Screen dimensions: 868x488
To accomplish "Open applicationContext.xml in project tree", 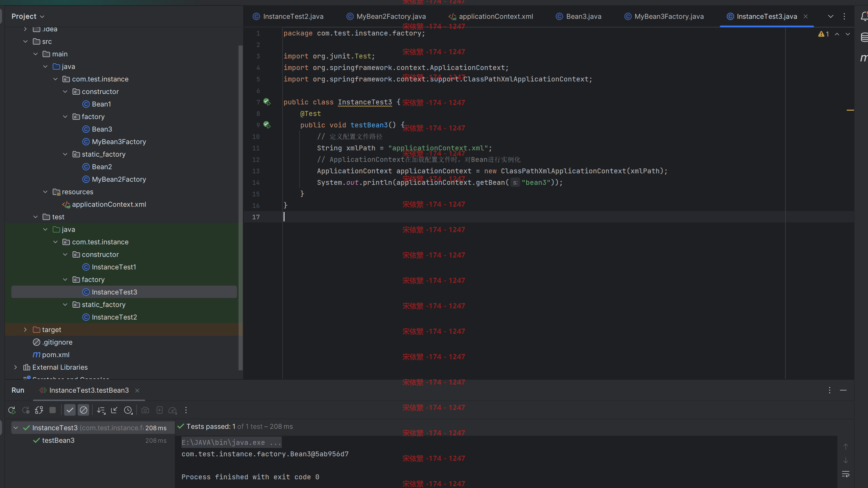I will click(x=109, y=204).
